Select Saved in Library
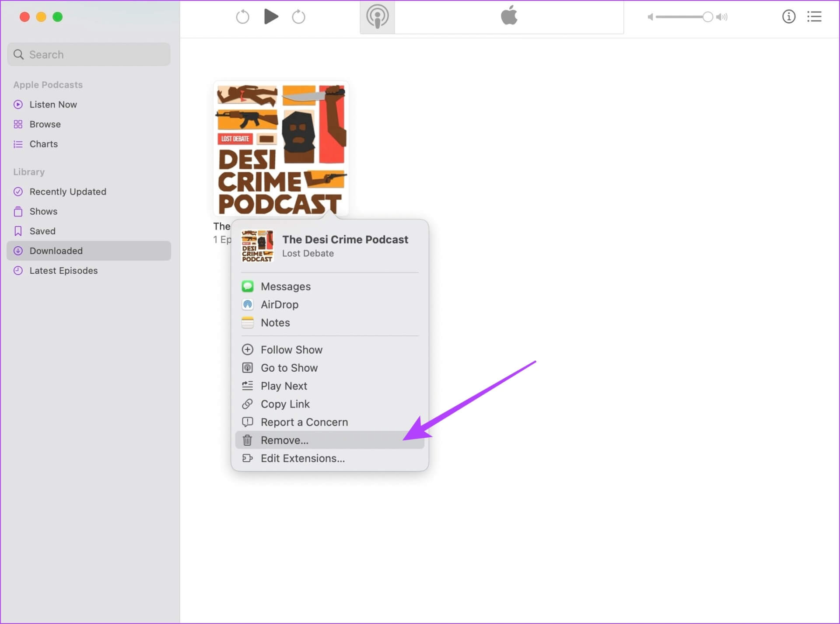This screenshot has height=624, width=840. click(x=89, y=231)
